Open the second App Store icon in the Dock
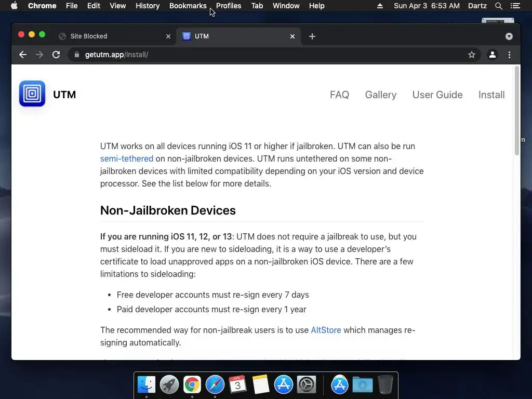This screenshot has width=532, height=399. [340, 385]
